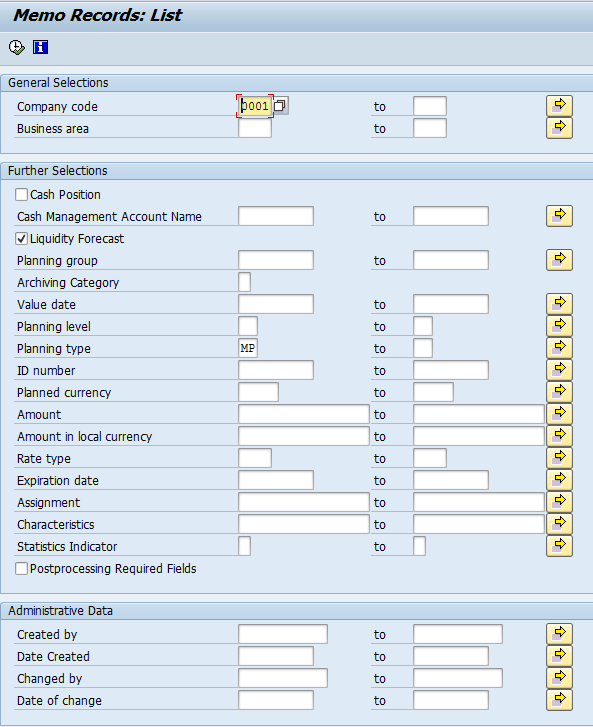
Task: Click the Amount upper limit field
Action: coord(478,414)
